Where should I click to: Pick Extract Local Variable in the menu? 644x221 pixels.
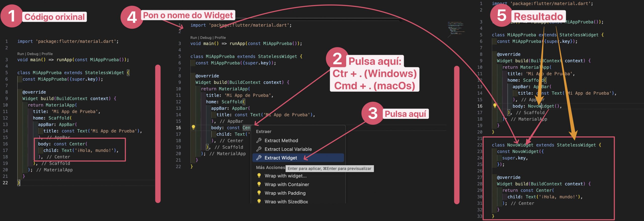[288, 149]
